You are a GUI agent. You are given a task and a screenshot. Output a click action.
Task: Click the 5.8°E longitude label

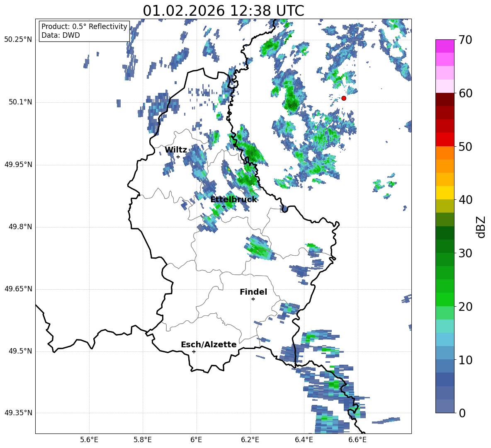[x=143, y=440]
